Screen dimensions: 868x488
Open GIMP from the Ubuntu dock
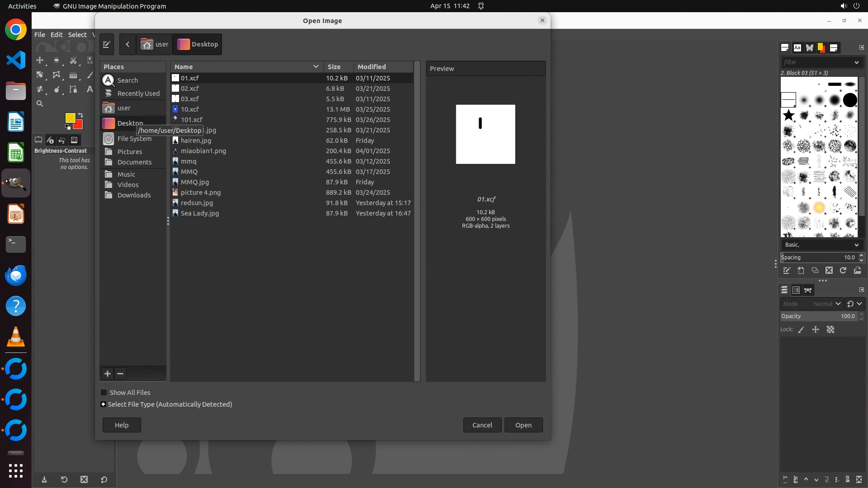tap(16, 183)
